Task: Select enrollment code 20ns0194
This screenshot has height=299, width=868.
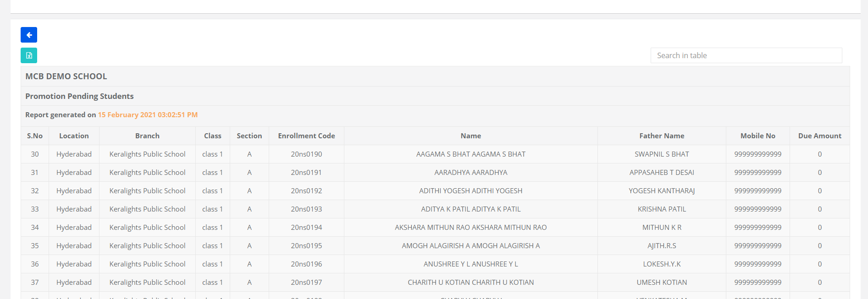Action: point(306,228)
